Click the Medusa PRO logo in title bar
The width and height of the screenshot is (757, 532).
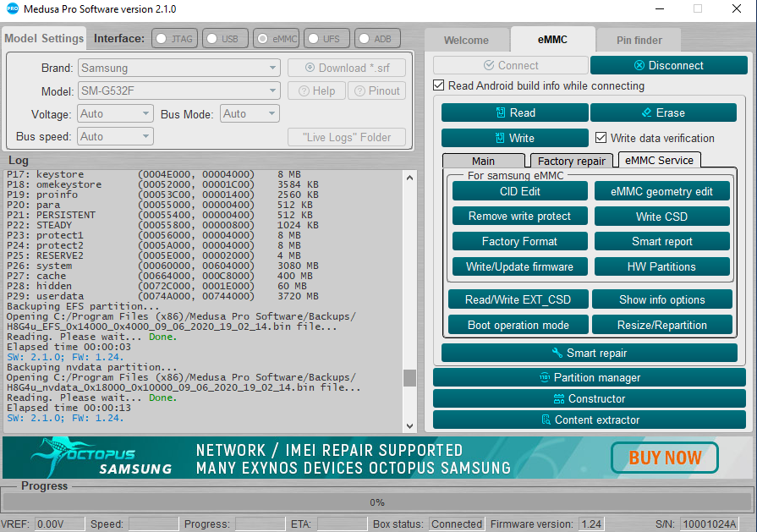point(13,8)
